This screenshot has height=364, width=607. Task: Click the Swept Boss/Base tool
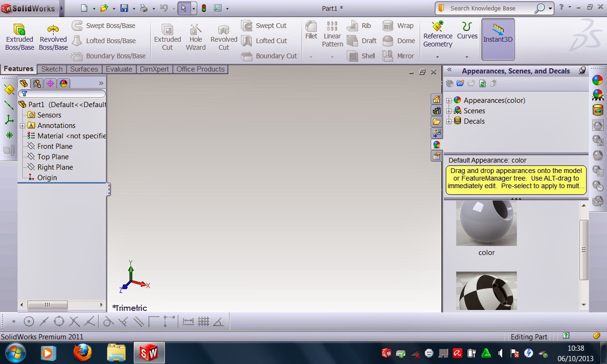103,26
